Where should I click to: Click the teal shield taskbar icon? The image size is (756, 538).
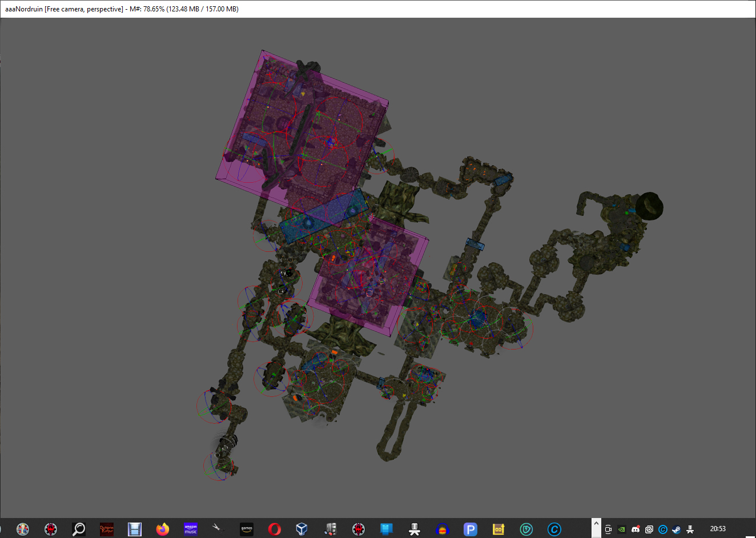[526, 529]
